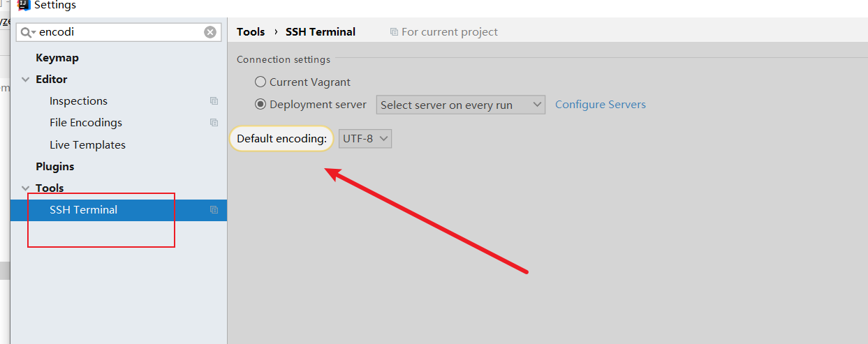This screenshot has height=344, width=868.
Task: Click the For current project icon
Action: 395,32
